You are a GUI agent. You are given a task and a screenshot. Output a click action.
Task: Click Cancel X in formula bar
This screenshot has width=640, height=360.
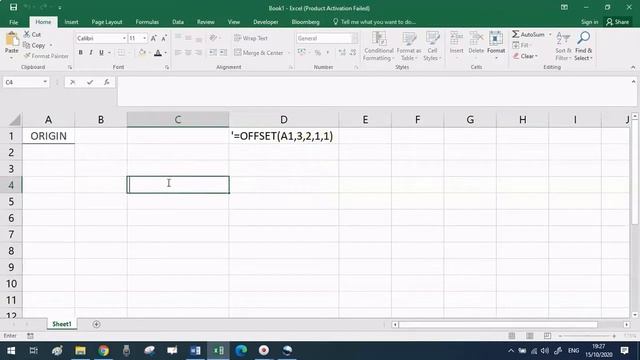[72, 82]
